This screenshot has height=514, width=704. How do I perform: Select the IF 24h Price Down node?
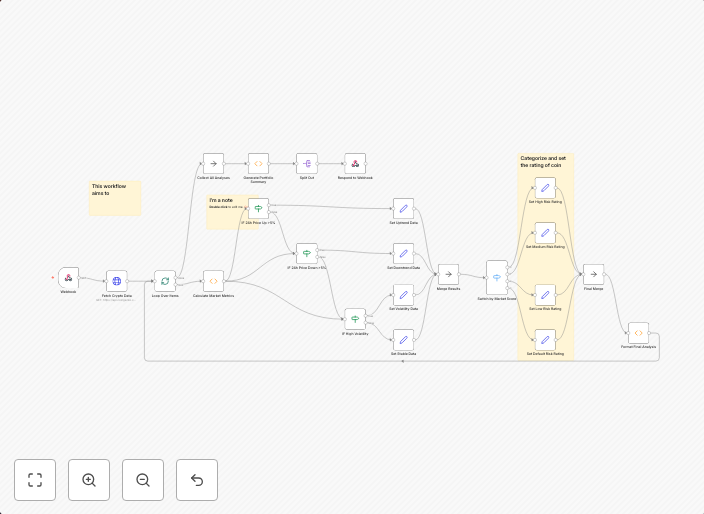[x=307, y=254]
